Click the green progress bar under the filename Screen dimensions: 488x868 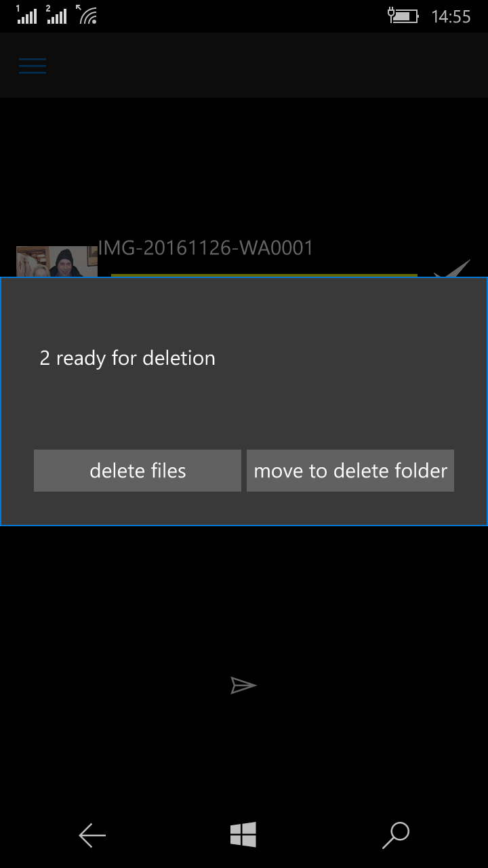(264, 275)
